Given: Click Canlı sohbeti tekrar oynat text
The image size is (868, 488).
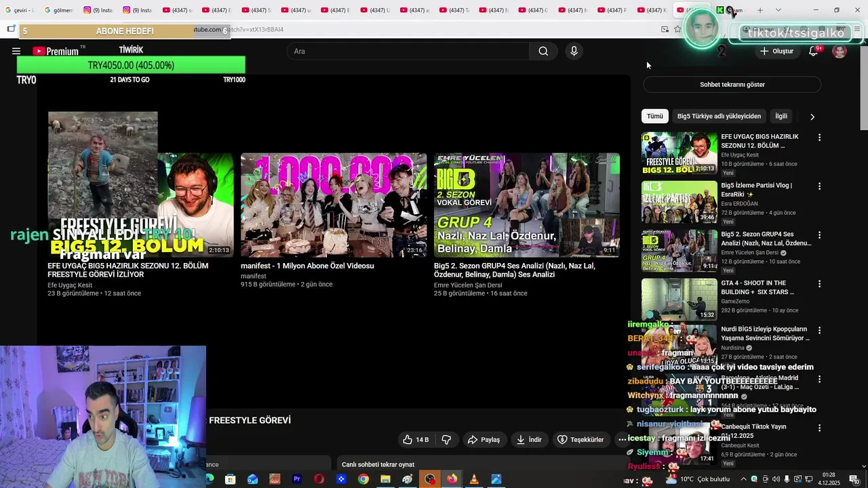Looking at the screenshot, I should click(378, 464).
